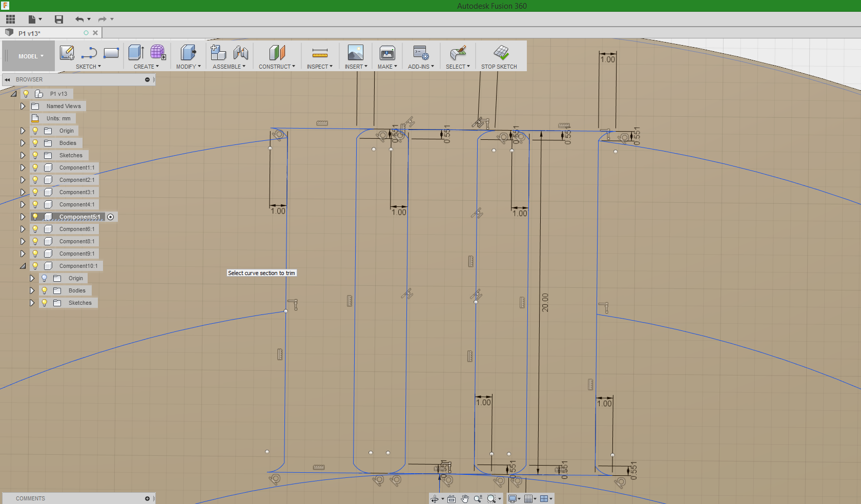Screen dimensions: 861x504
Task: Expand the Named Views folder
Action: pos(23,106)
